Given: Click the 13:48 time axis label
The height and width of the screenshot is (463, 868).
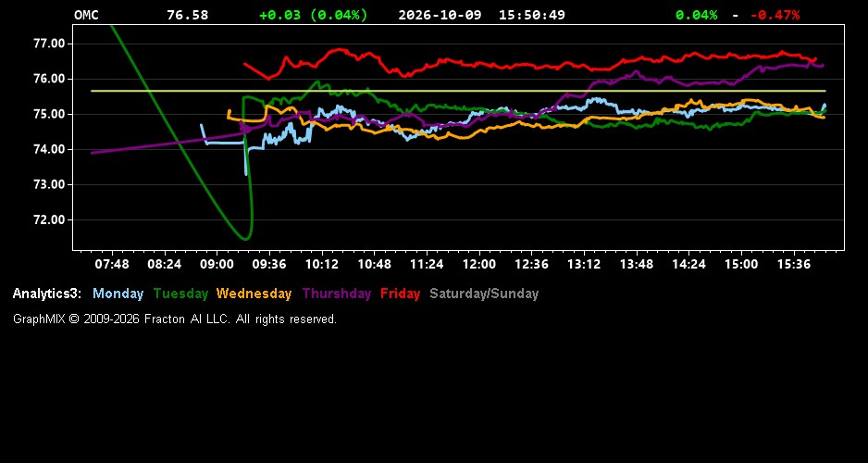Looking at the screenshot, I should click(637, 264).
